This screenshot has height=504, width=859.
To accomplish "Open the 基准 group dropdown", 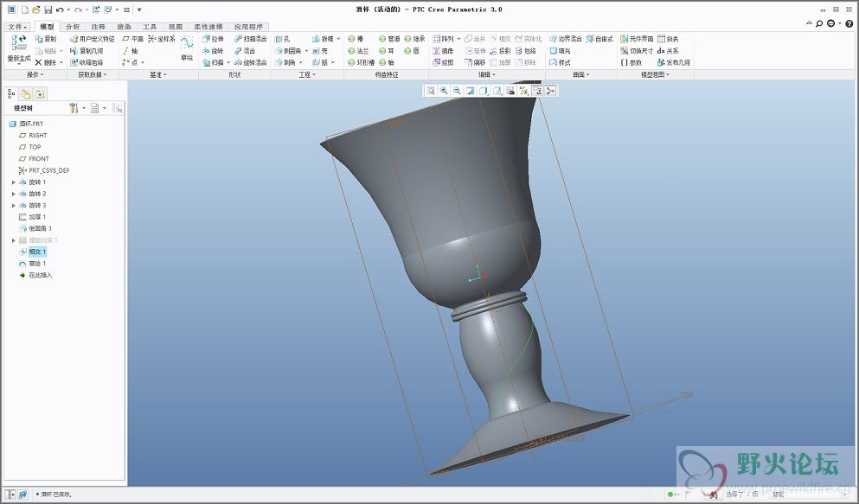I will tap(158, 74).
